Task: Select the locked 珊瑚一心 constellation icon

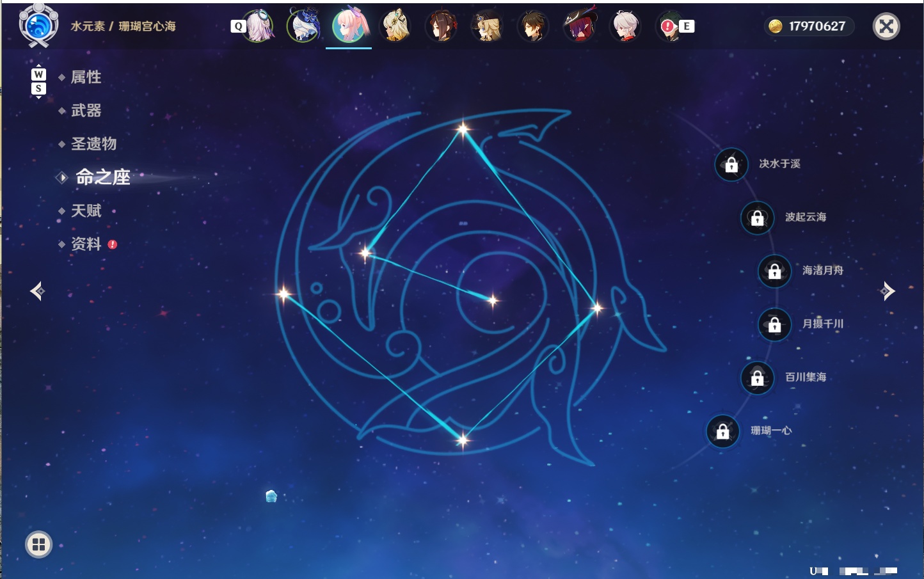Action: point(722,432)
